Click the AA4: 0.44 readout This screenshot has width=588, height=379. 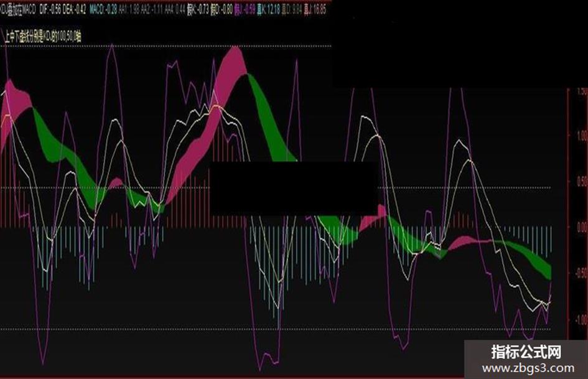click(x=175, y=10)
